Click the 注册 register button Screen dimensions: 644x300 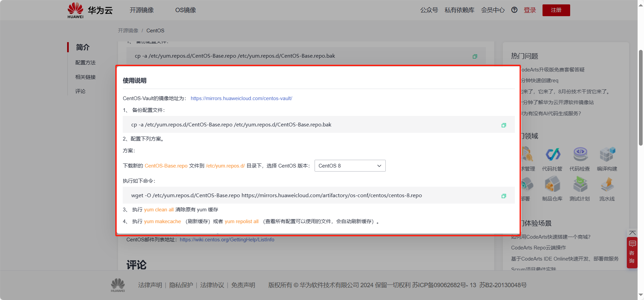[556, 10]
